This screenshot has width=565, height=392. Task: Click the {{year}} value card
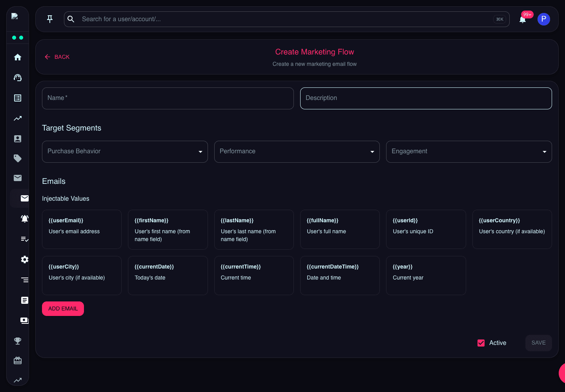pyautogui.click(x=426, y=276)
